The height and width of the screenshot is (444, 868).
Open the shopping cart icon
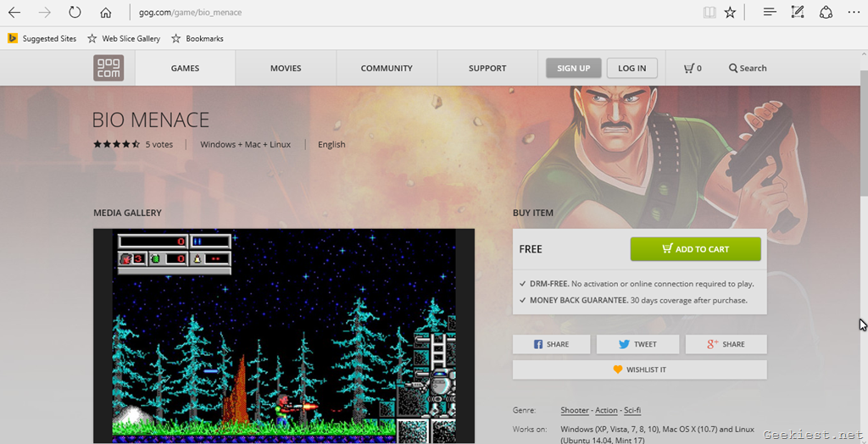pyautogui.click(x=693, y=68)
